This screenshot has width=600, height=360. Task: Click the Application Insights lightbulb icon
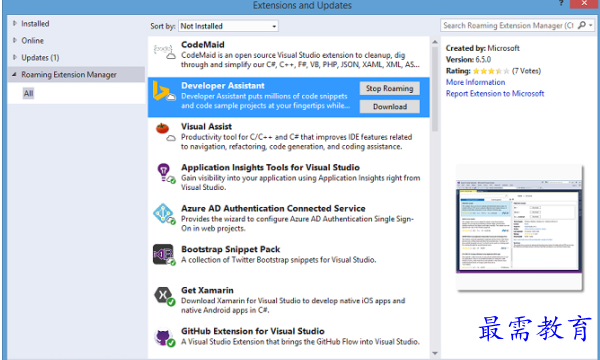[165, 173]
